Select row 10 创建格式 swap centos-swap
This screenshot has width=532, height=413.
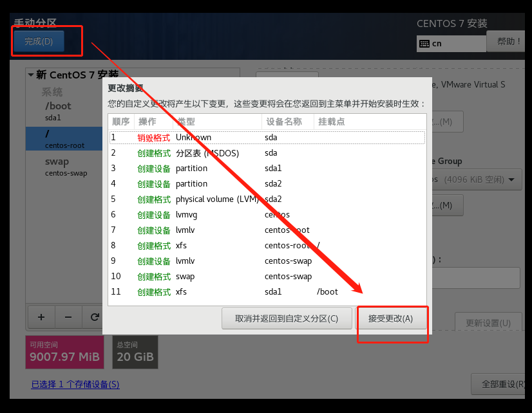(267, 276)
